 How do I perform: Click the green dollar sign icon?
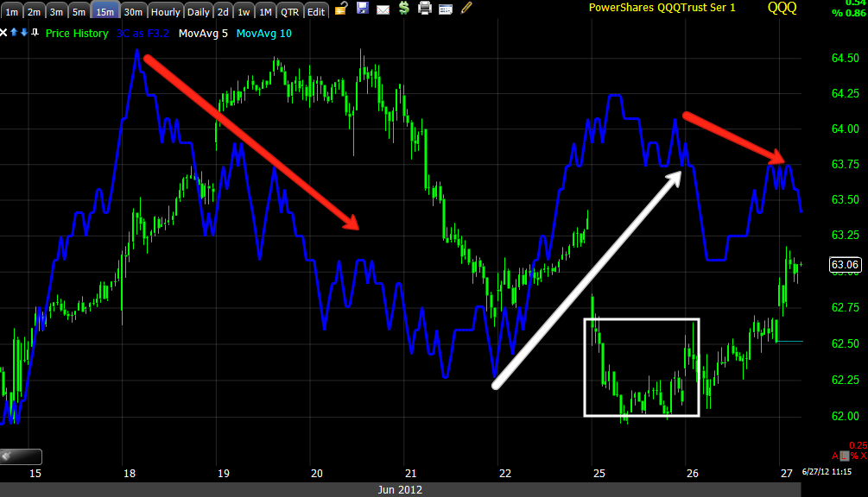click(x=404, y=9)
